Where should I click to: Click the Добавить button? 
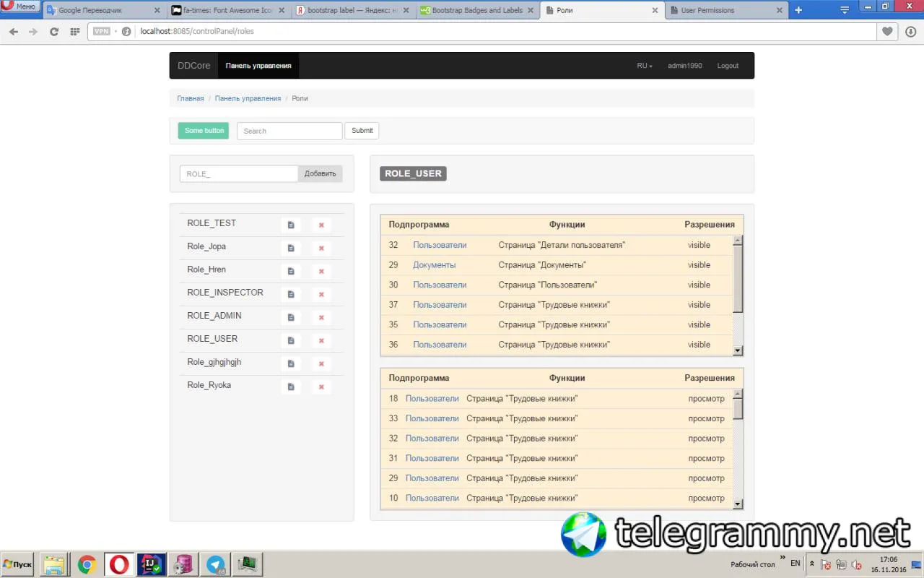[x=320, y=174]
